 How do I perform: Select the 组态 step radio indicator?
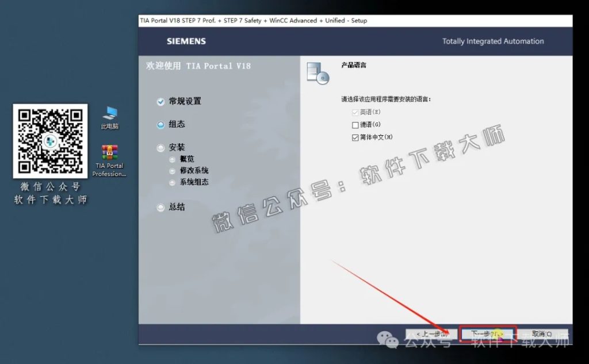click(160, 124)
